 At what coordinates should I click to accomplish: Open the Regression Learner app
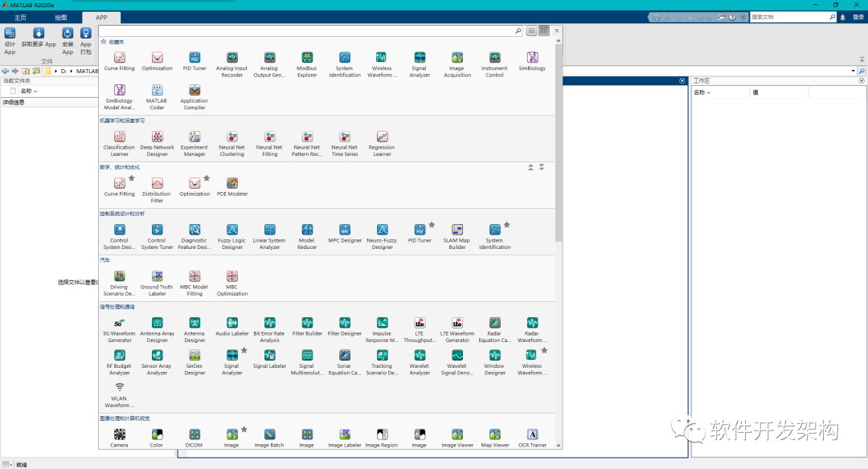(382, 143)
